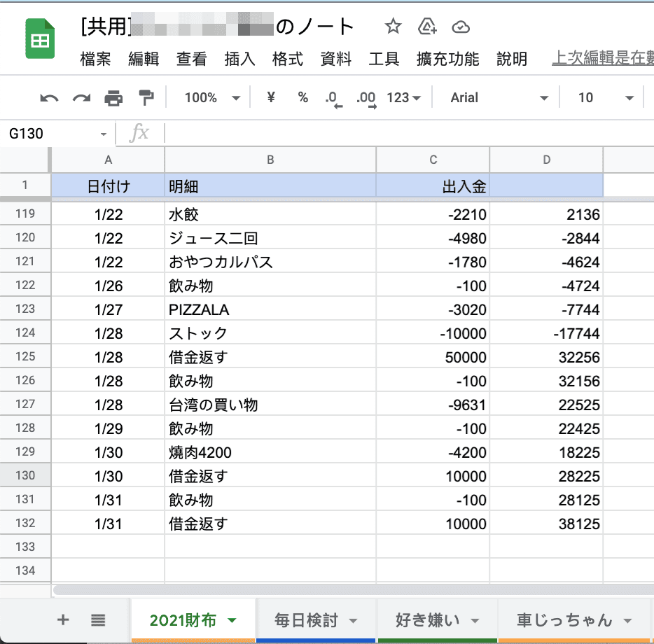Open the 工具 menu
654x644 pixels.
[384, 59]
